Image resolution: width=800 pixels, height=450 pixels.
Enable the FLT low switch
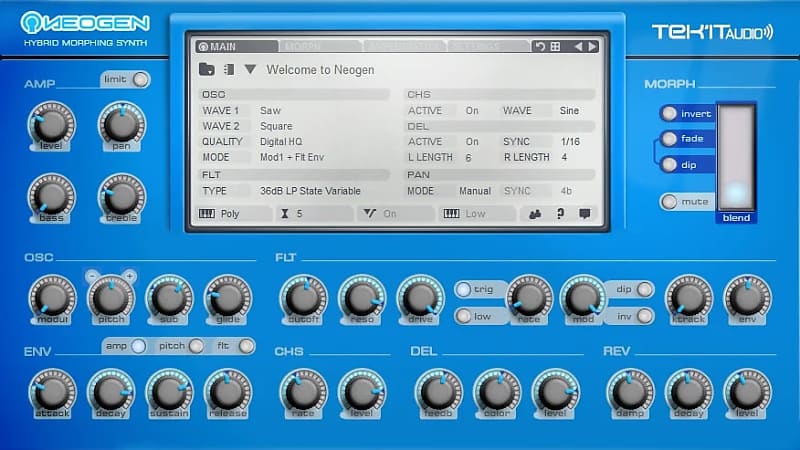coord(463,316)
